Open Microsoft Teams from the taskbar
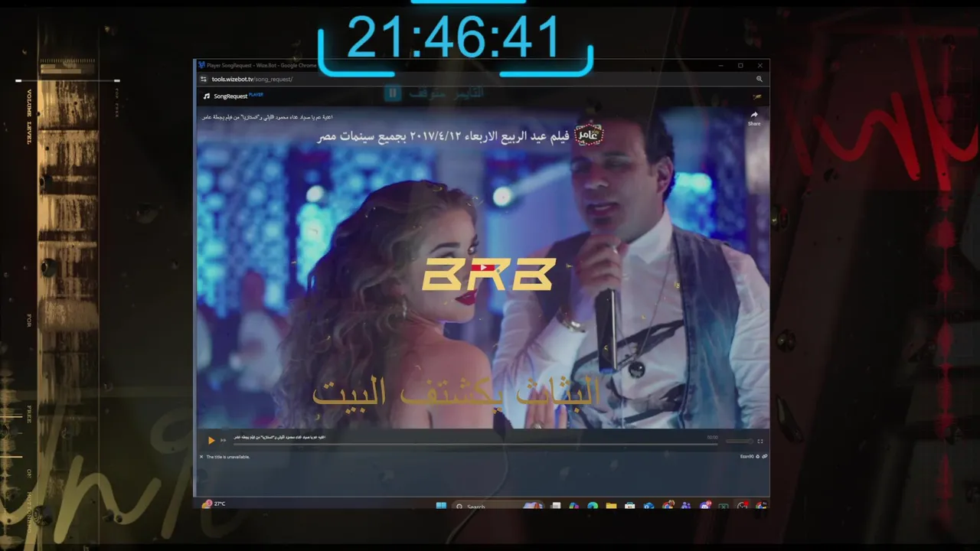The image size is (980, 551). click(686, 506)
